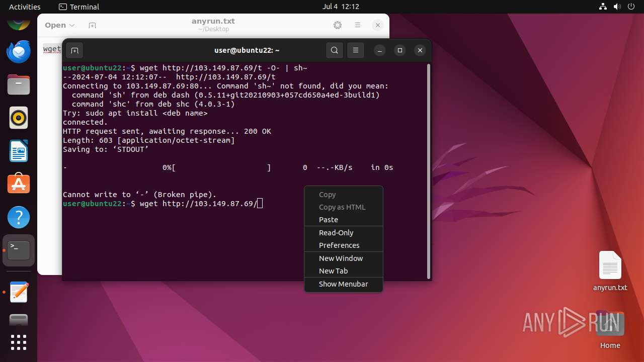644x362 pixels.
Task: Select Copy in the context menu
Action: [344, 195]
